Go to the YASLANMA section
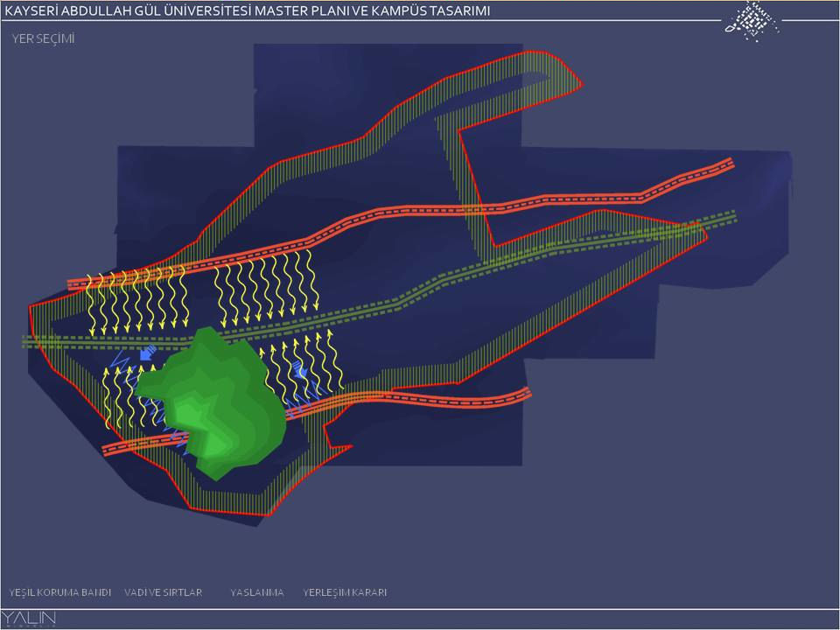840x630 pixels. [x=256, y=592]
